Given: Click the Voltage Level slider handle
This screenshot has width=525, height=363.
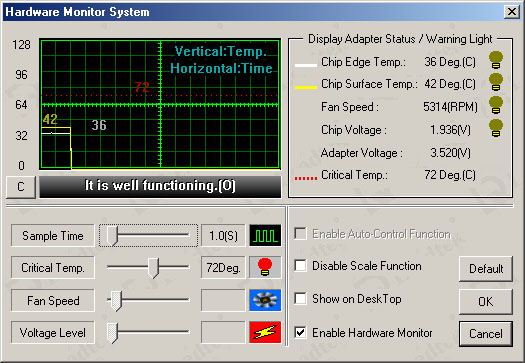Looking at the screenshot, I should (112, 333).
